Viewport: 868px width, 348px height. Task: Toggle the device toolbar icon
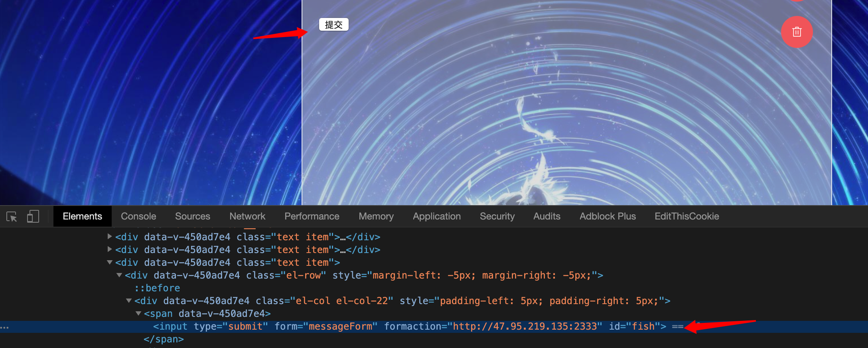click(x=33, y=216)
